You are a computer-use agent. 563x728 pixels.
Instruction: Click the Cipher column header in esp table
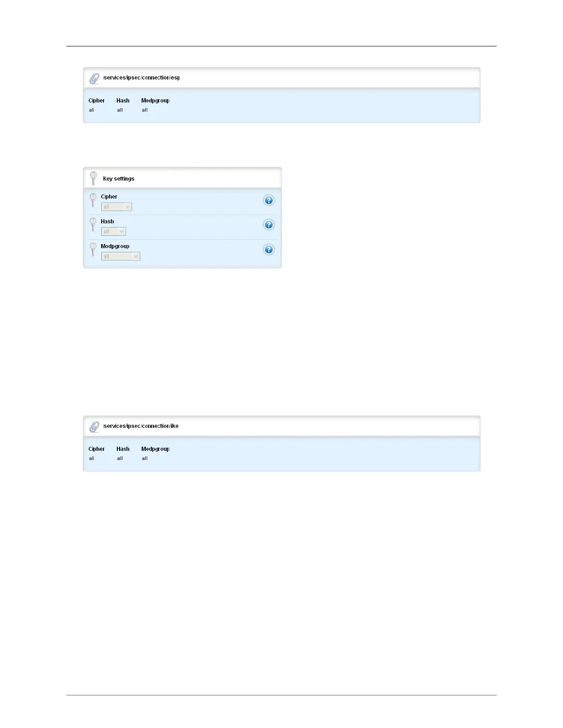tap(97, 101)
